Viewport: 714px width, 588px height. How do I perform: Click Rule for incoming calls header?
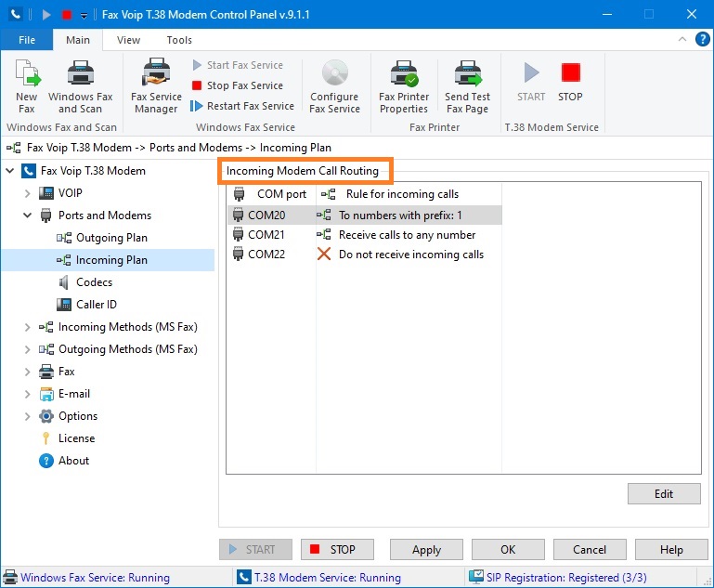tap(409, 194)
